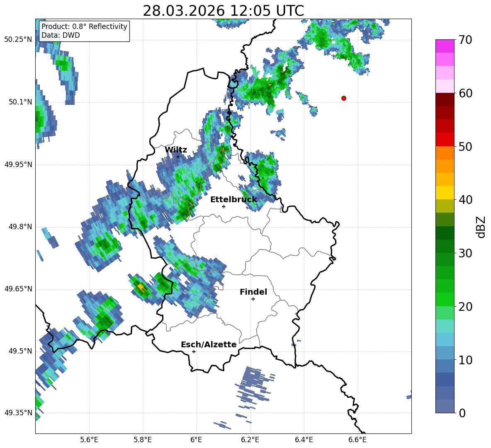Select the Ettelbruck city label
This screenshot has height=448, width=491.
pyautogui.click(x=233, y=199)
